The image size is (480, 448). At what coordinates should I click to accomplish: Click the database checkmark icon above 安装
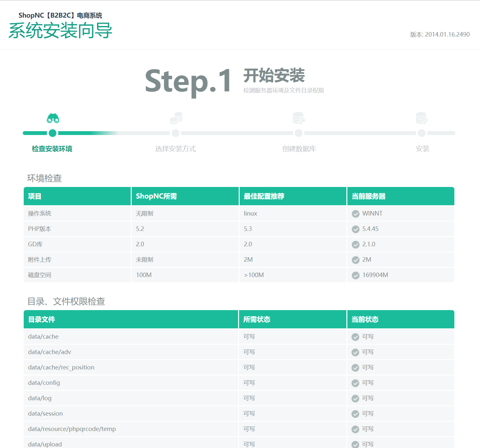[x=422, y=118]
